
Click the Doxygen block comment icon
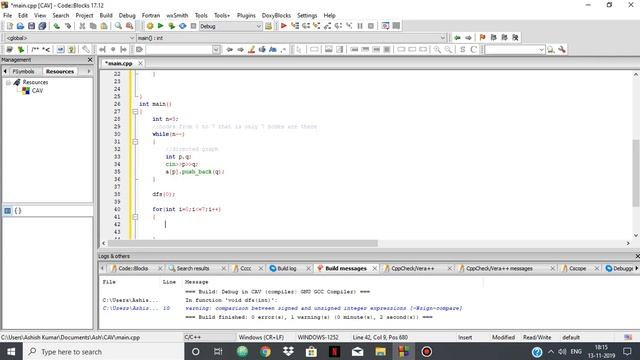tap(35, 49)
